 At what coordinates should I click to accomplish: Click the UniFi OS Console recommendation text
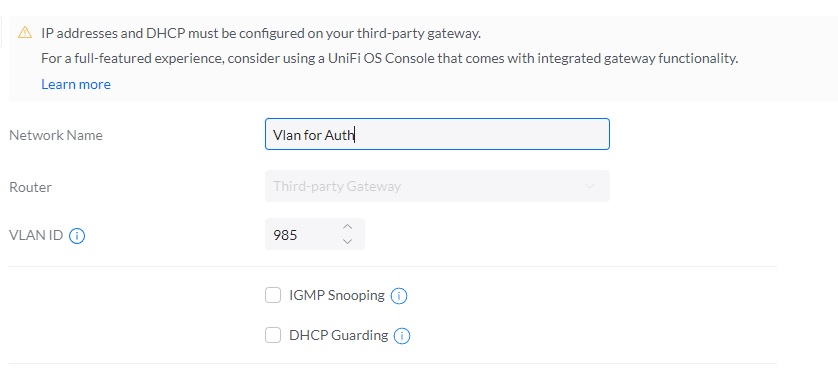pyautogui.click(x=390, y=58)
